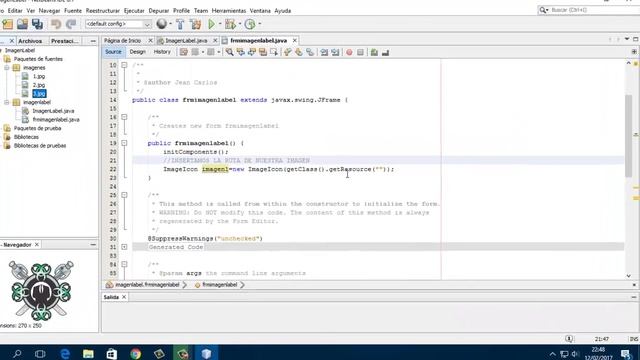
Task: Collapse the Javadoc fold at line 10
Action: [x=124, y=65]
